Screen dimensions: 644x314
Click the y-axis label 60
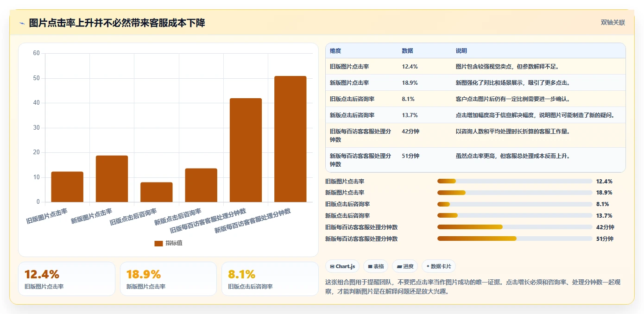click(37, 53)
